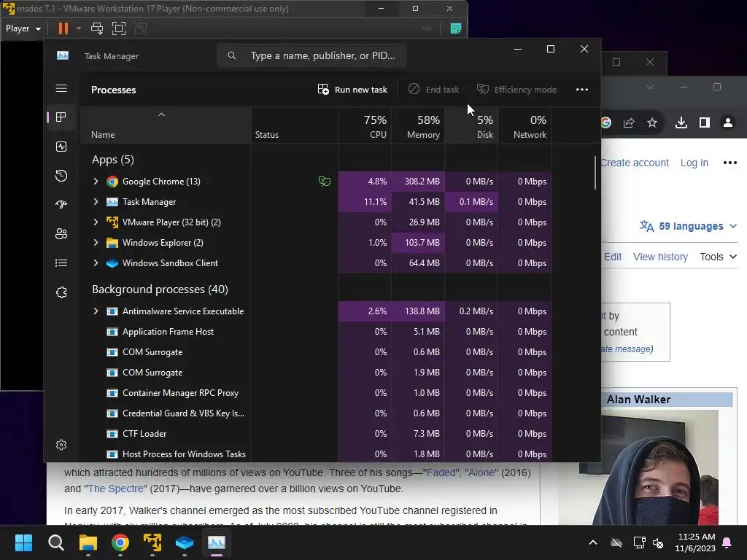Click Send Ctrl+Alt+Del icon in VMware toolbar
This screenshot has height=560, width=747.
click(97, 28)
